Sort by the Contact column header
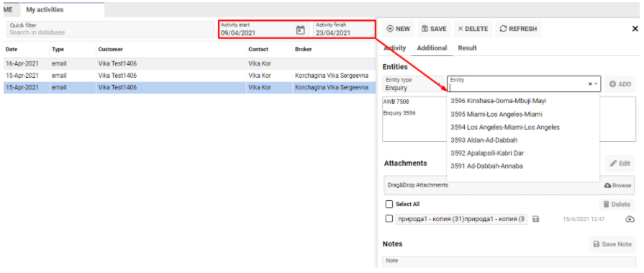This screenshot has height=273, width=644. coord(258,49)
